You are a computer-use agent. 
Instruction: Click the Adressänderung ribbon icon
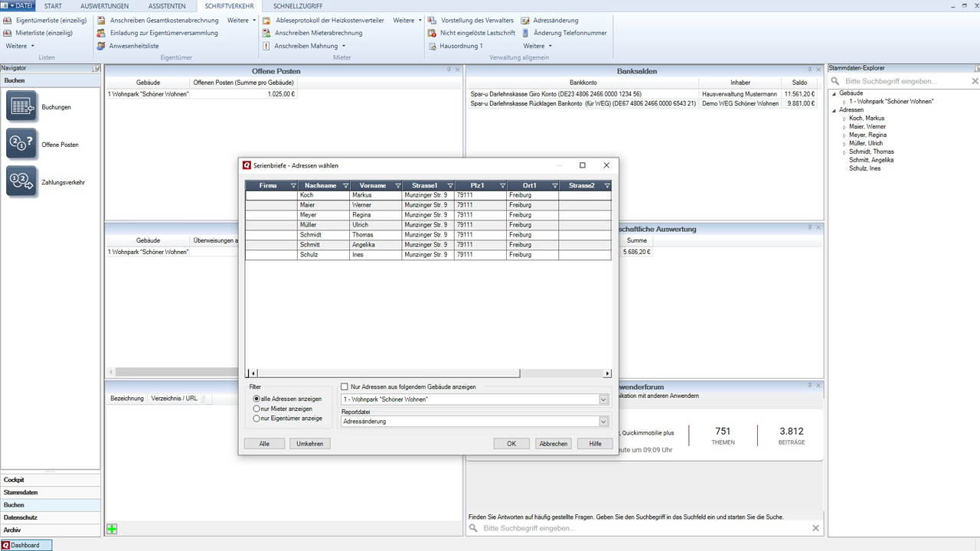tap(525, 21)
